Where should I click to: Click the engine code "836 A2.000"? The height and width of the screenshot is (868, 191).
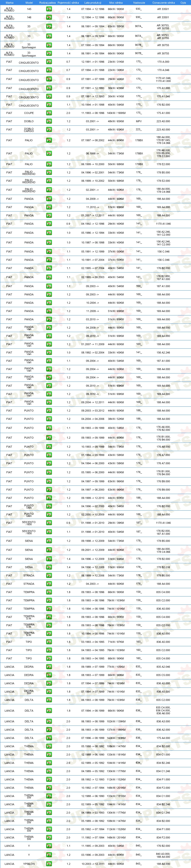point(163,730)
